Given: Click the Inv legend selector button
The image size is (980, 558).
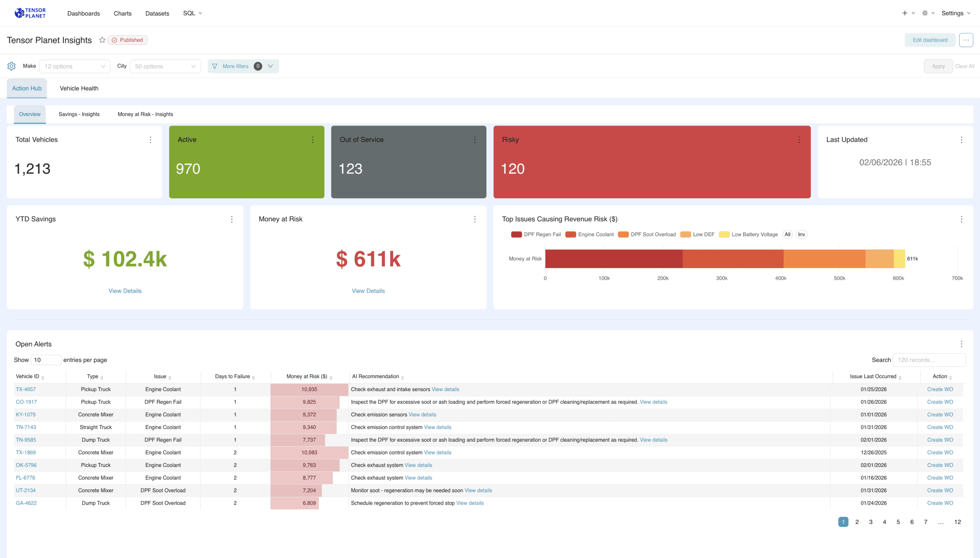Looking at the screenshot, I should tap(801, 235).
